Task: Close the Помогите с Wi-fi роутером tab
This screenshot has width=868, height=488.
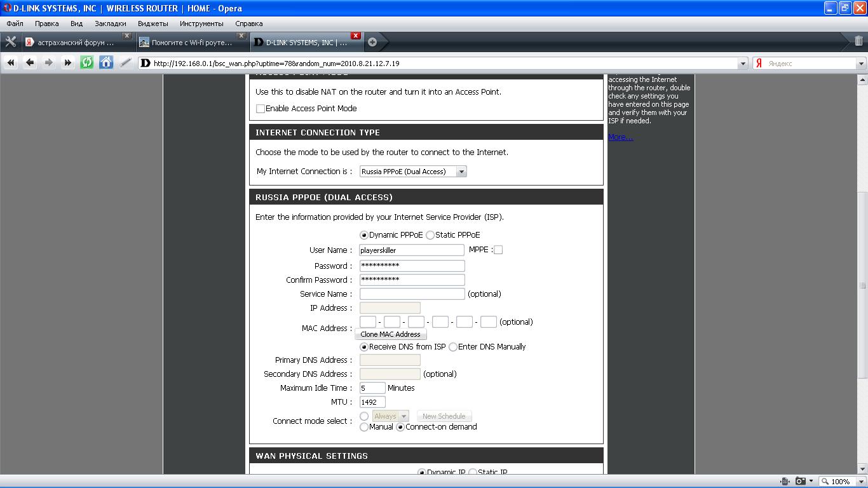Action: coord(241,36)
